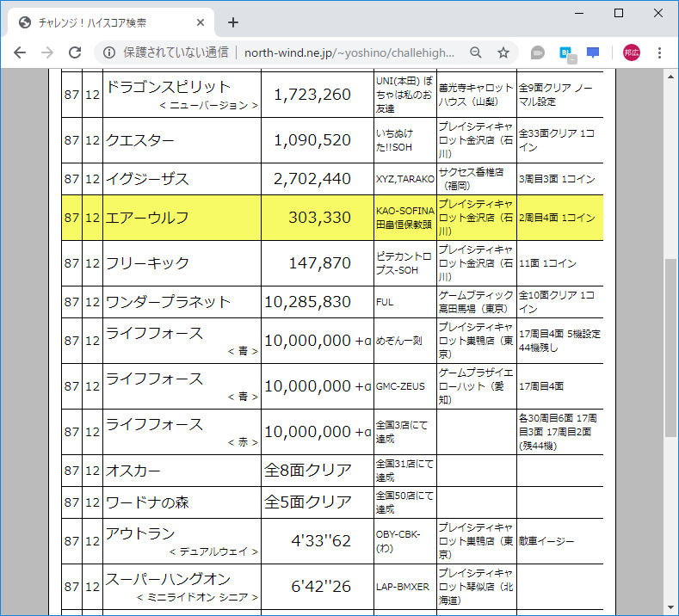Click score 2,702,440

(x=312, y=179)
